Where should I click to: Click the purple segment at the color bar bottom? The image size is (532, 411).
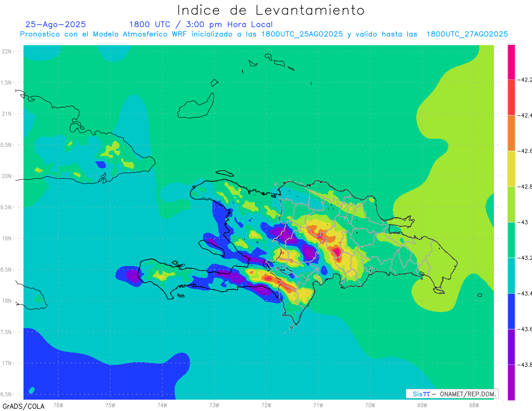coord(511,382)
